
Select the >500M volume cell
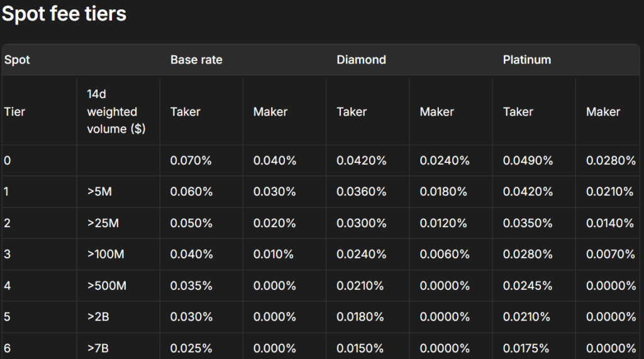(107, 286)
